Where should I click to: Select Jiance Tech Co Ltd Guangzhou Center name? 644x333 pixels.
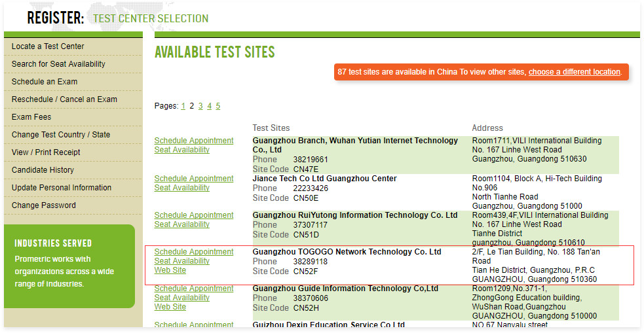324,179
